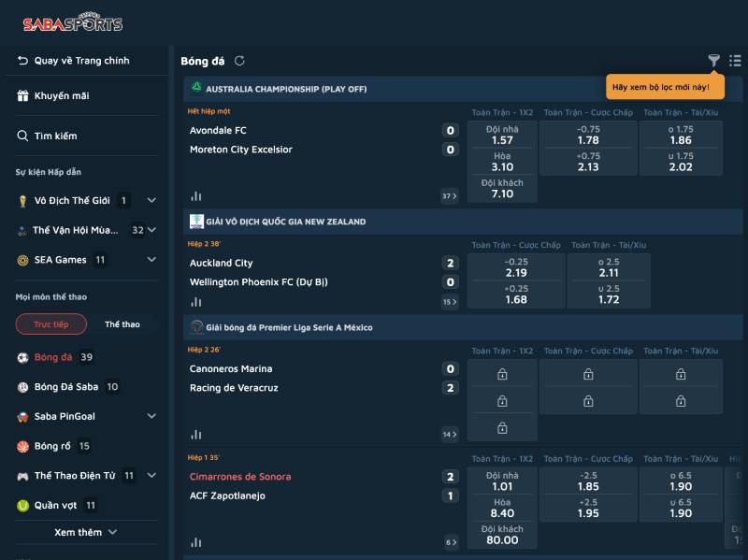
Task: Expand the Vô Địch Thế Giới section
Action: 151,201
